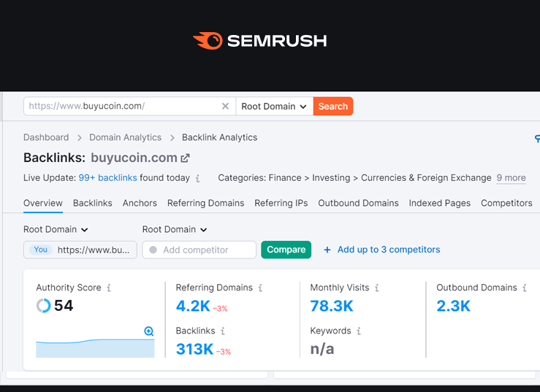540x392 pixels.
Task: Click your domain field labeled You
Action: pos(80,250)
